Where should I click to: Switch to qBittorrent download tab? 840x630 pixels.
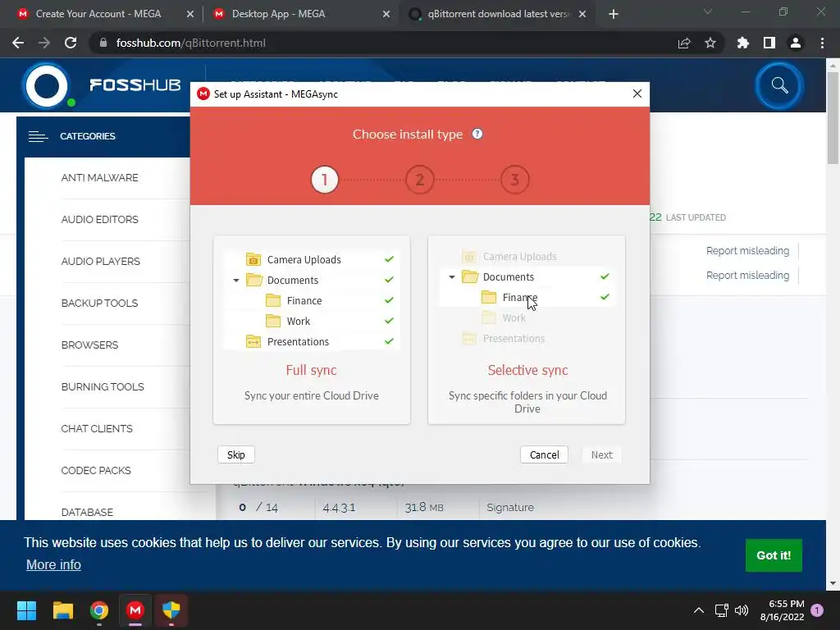coord(496,14)
